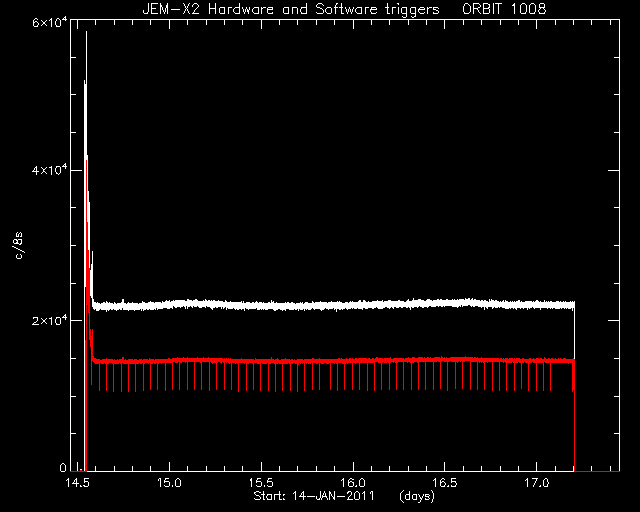Click the red spike peak near day 14.55
Viewport: 640px width, 512px height.
point(87,162)
